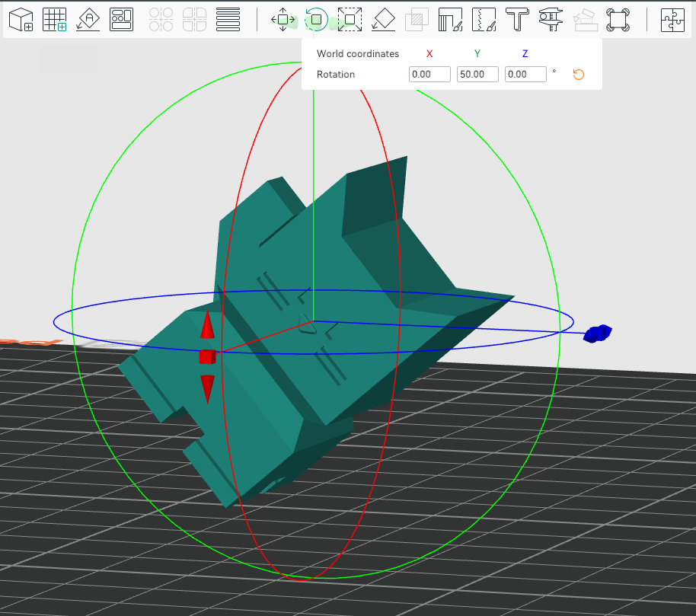Viewport: 696px width, 616px height.
Task: Open the Measure caliper tool
Action: (551, 20)
